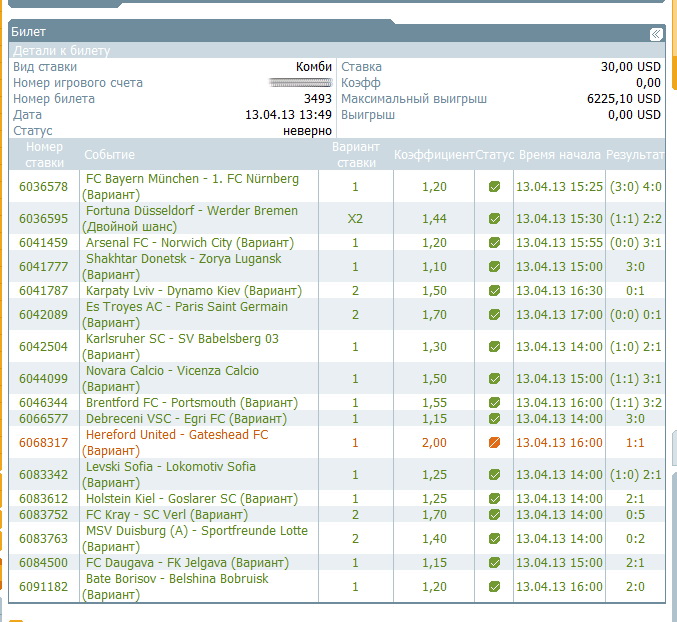677x622 pixels.
Task: Click the Номер ставки column header
Action: [x=44, y=155]
